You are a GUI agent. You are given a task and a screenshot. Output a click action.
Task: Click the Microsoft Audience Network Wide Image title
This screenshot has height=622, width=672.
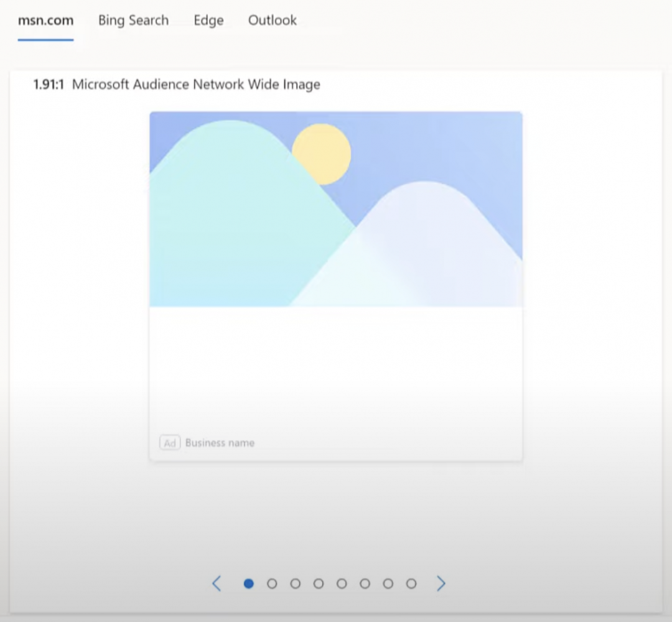(x=196, y=85)
